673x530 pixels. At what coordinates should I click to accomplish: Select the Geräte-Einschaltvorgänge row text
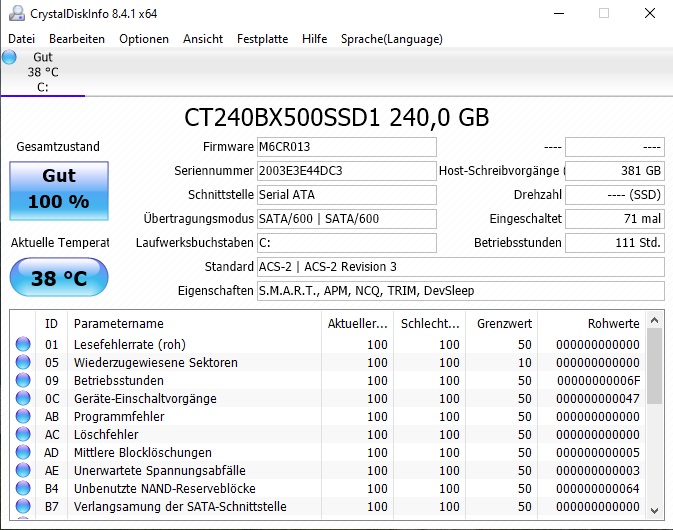click(145, 399)
